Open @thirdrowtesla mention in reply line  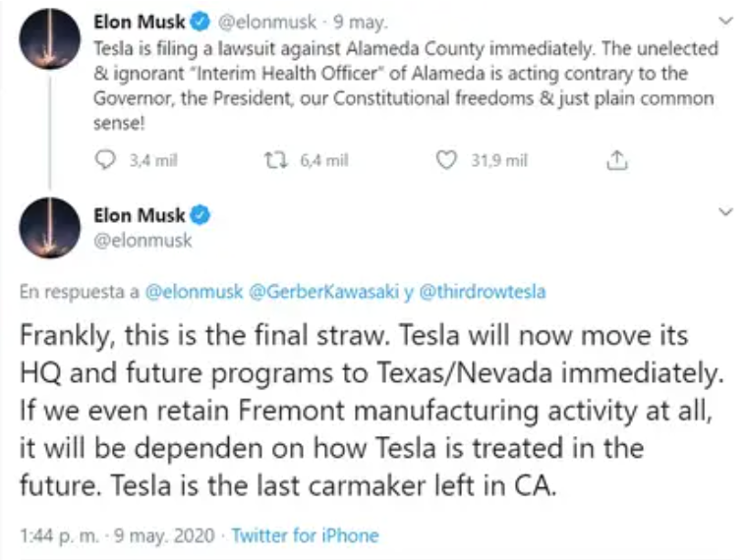483,292
